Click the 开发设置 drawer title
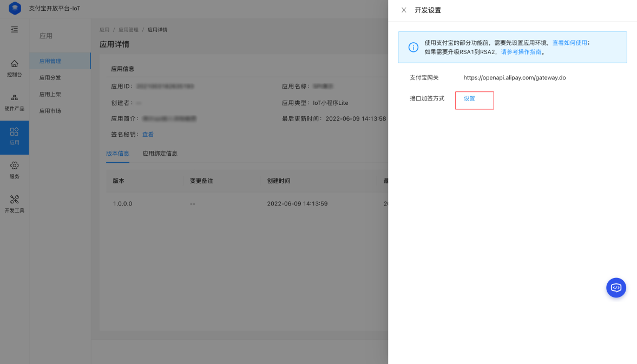637x364 pixels. coord(428,10)
